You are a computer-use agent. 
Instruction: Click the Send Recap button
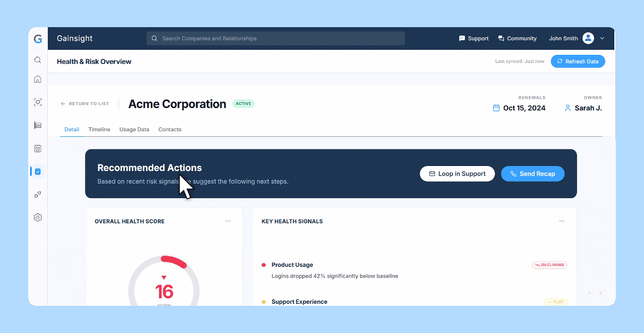(x=533, y=174)
